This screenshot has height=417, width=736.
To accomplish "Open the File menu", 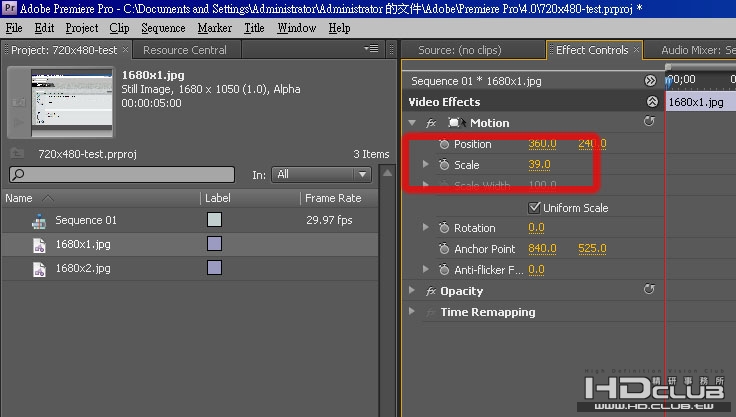I will [x=14, y=28].
